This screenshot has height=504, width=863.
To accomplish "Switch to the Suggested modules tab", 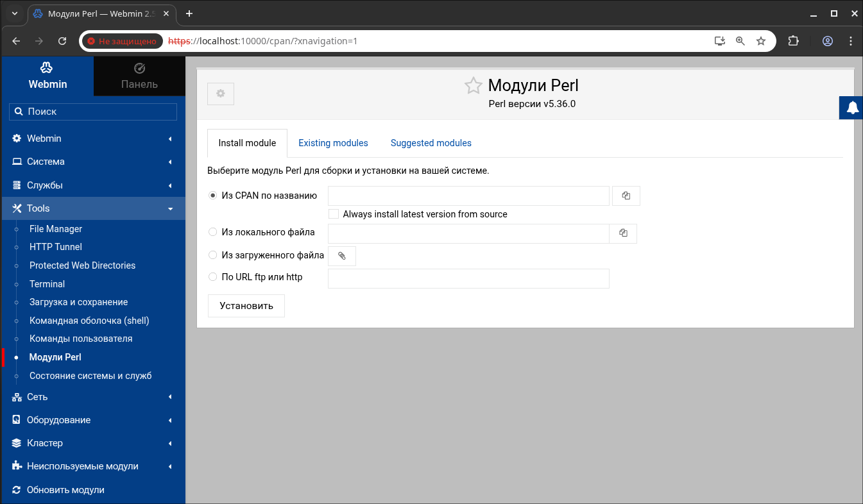I will pos(431,143).
